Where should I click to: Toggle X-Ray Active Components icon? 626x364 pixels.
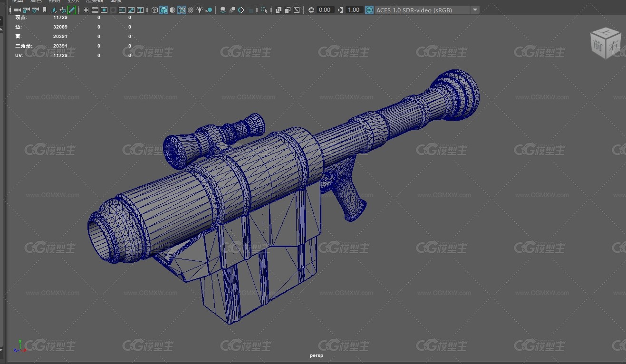tap(288, 10)
